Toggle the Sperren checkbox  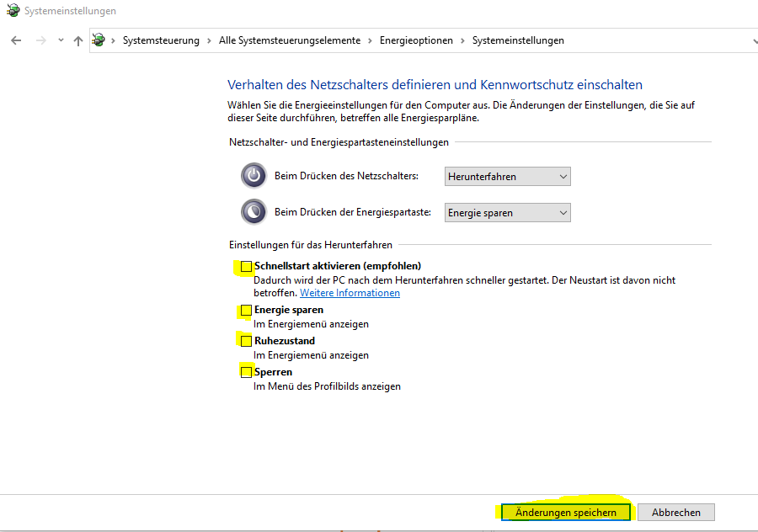[x=246, y=372]
